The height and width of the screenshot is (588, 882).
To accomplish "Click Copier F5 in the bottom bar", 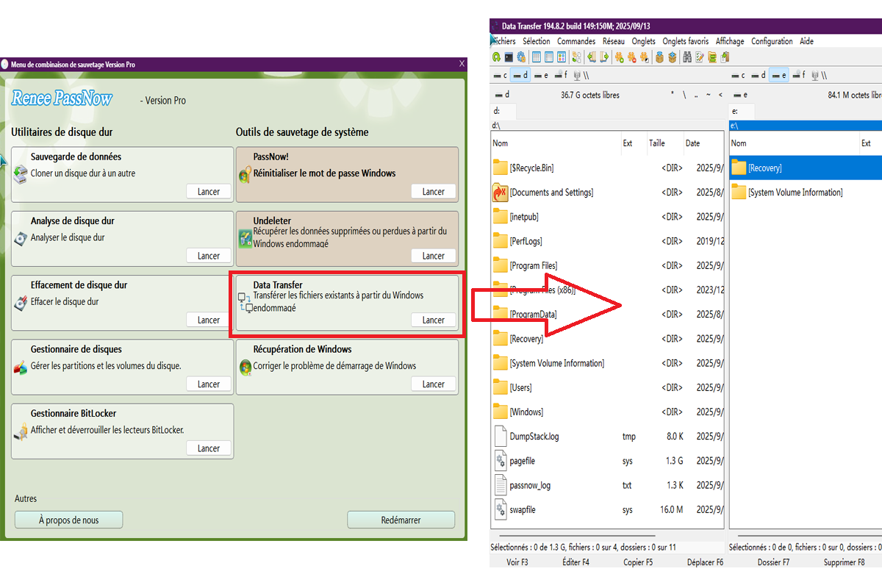I will (x=637, y=562).
